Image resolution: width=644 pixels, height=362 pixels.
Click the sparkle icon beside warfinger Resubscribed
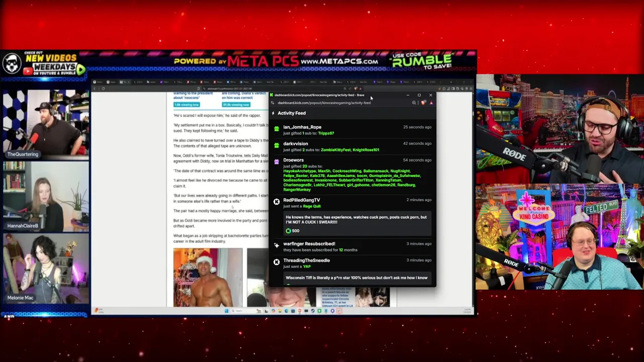(x=276, y=245)
